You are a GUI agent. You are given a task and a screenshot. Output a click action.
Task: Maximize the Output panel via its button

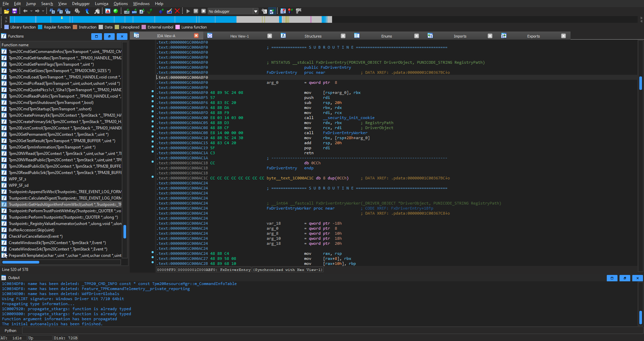(612, 278)
